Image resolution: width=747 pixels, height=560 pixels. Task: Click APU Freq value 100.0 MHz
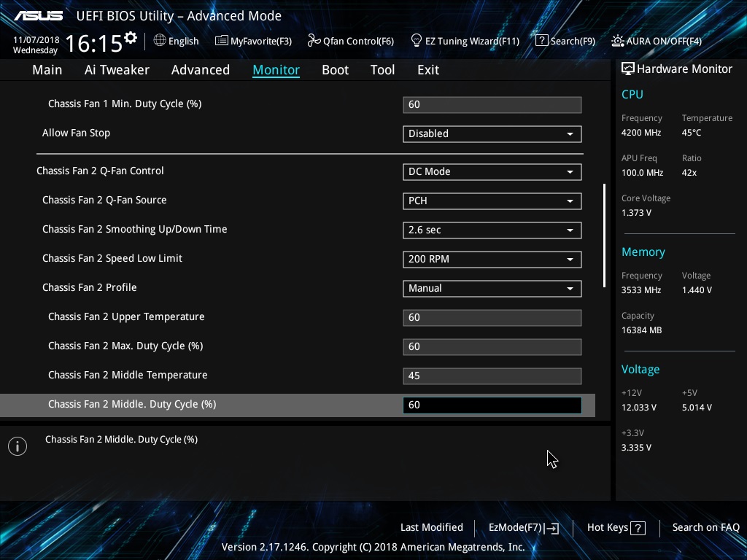[x=642, y=173]
